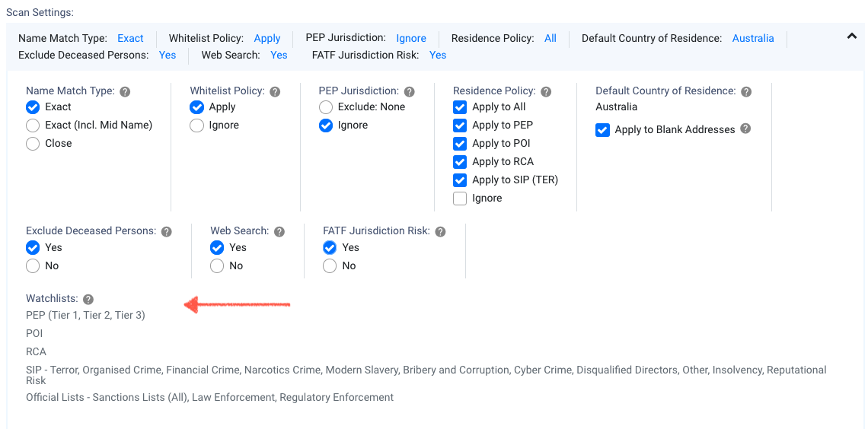Image resolution: width=868 pixels, height=429 pixels.
Task: Toggle the Apply to RCA checkbox
Action: coord(460,162)
